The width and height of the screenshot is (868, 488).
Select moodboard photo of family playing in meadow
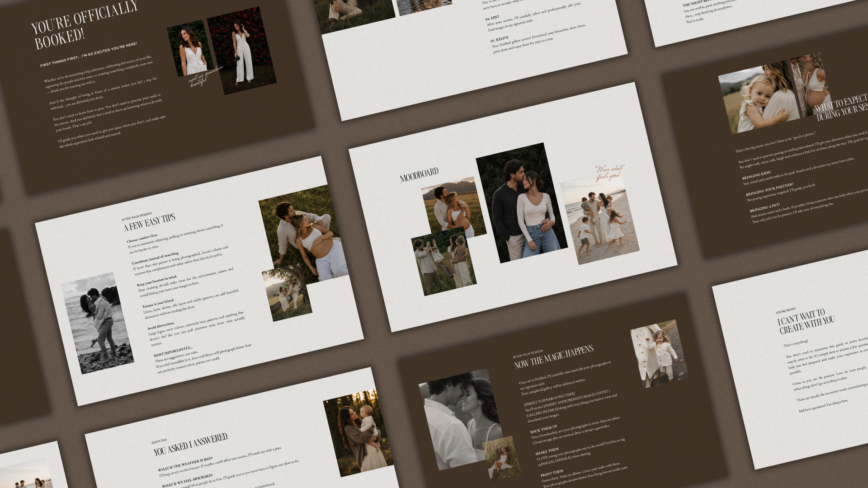(x=443, y=262)
